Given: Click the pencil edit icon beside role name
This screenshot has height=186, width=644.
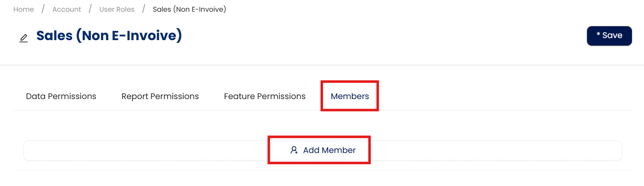Looking at the screenshot, I should pos(23,38).
